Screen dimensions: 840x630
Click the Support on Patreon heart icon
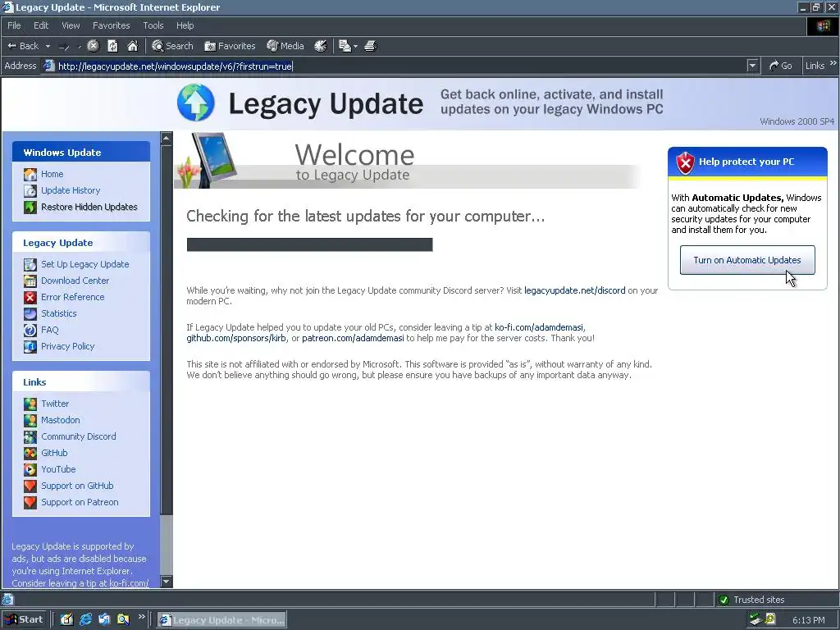coord(30,503)
